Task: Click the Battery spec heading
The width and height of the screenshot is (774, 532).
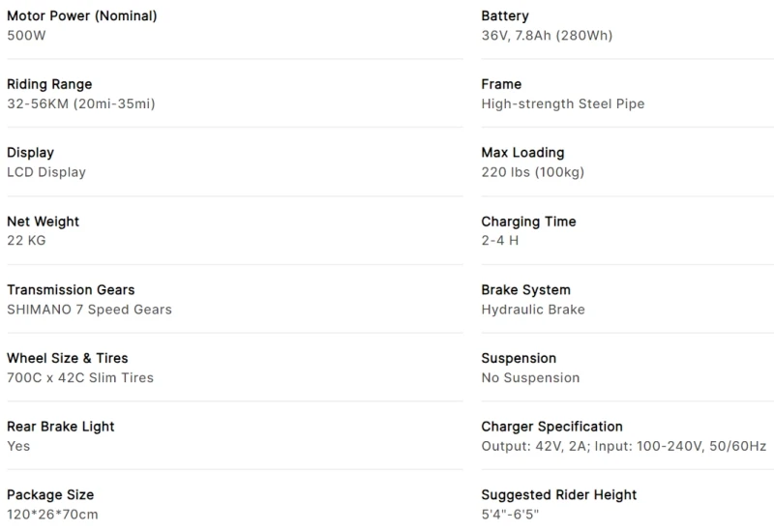Action: [505, 16]
